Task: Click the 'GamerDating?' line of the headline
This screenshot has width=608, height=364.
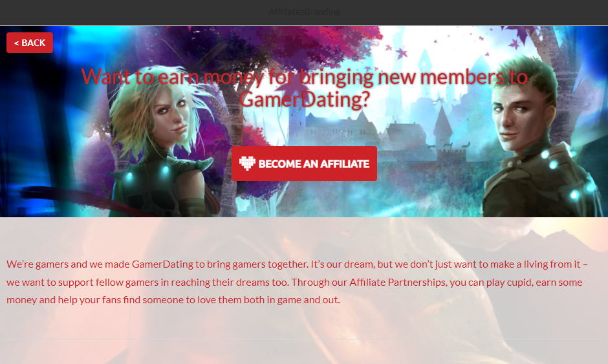Action: [305, 100]
